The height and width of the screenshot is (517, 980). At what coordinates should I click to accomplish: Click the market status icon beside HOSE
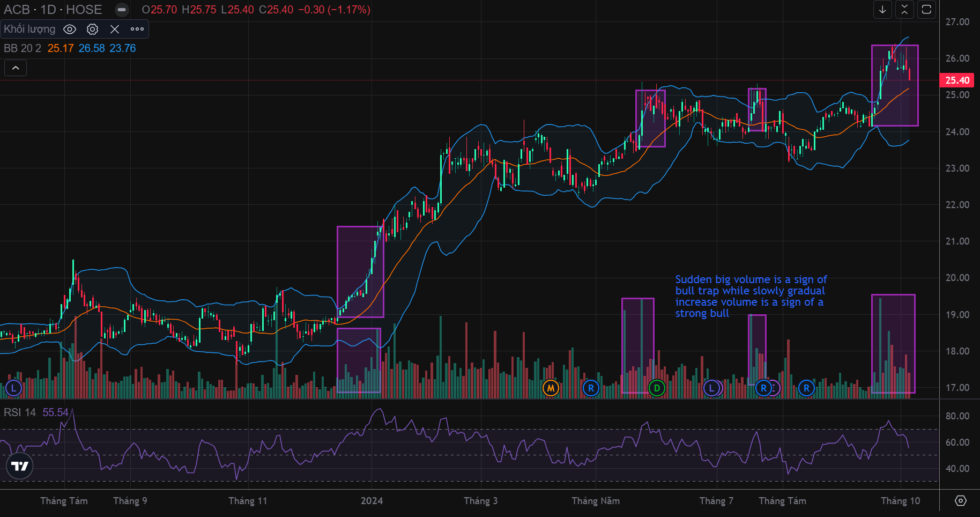click(122, 10)
